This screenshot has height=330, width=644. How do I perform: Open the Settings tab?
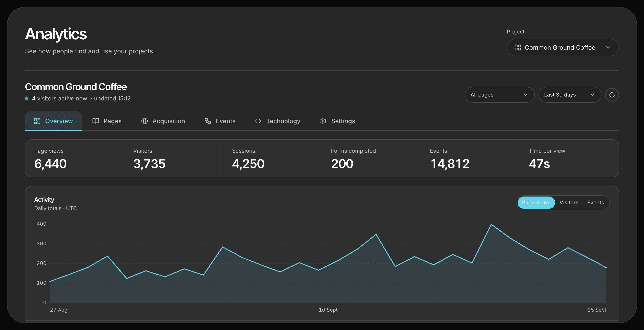point(338,121)
